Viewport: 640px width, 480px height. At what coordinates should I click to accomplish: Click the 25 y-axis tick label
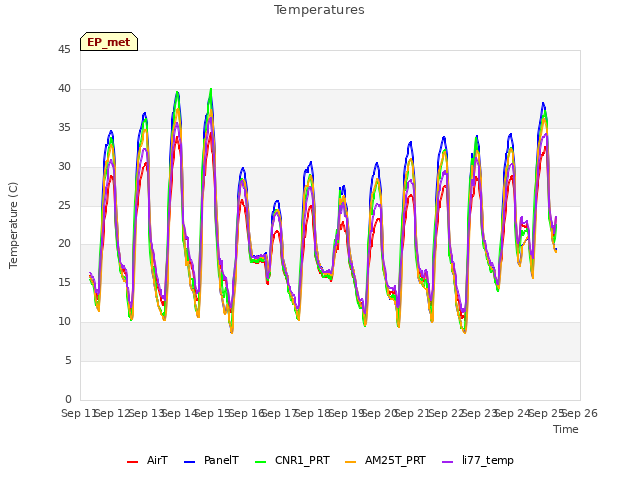pos(64,205)
